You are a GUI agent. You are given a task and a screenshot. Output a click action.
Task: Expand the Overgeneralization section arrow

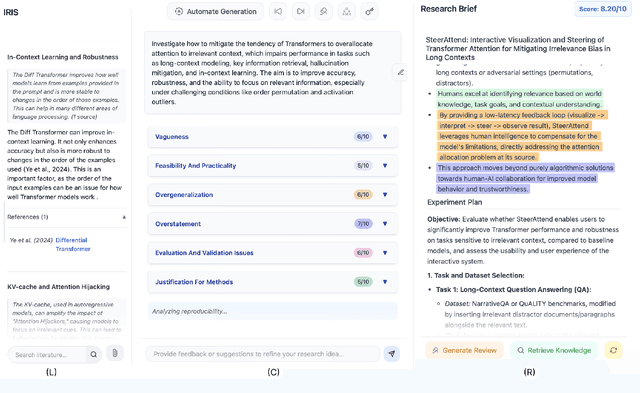[385, 195]
